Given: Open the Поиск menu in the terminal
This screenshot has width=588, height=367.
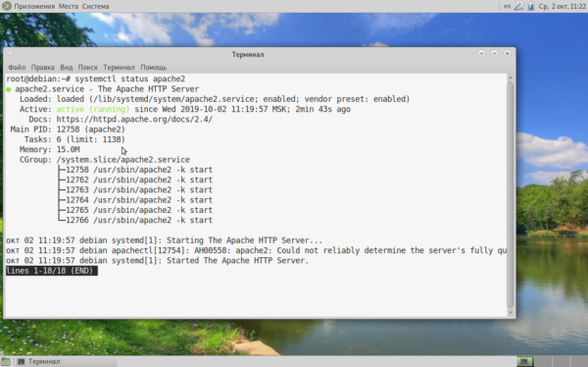Looking at the screenshot, I should click(x=88, y=68).
